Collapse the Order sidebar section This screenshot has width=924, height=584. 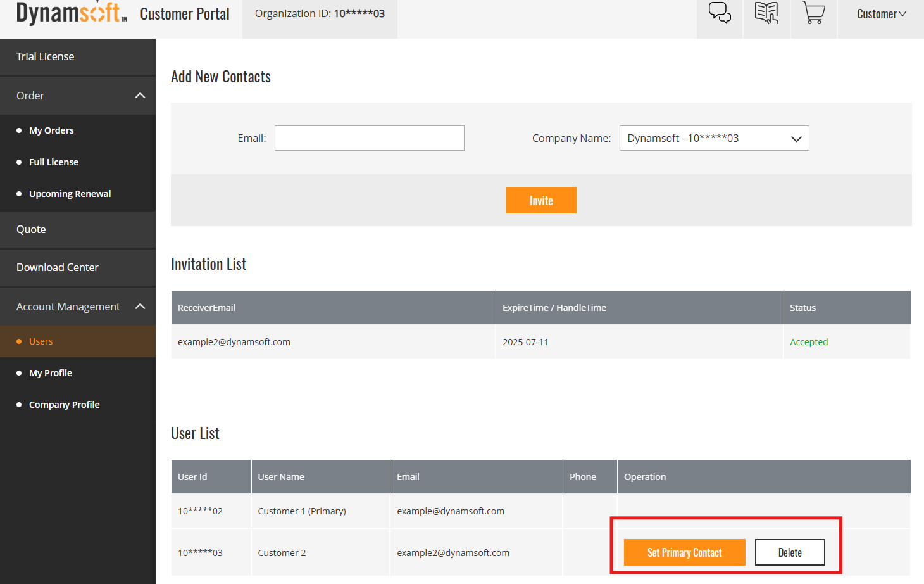pos(139,95)
